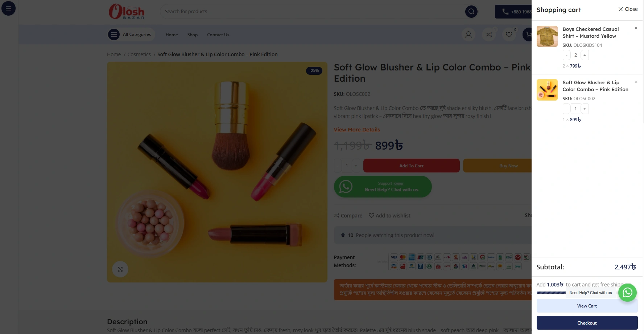Remove Soft Glow Blusher combo from cart
644x334 pixels.
636,82
